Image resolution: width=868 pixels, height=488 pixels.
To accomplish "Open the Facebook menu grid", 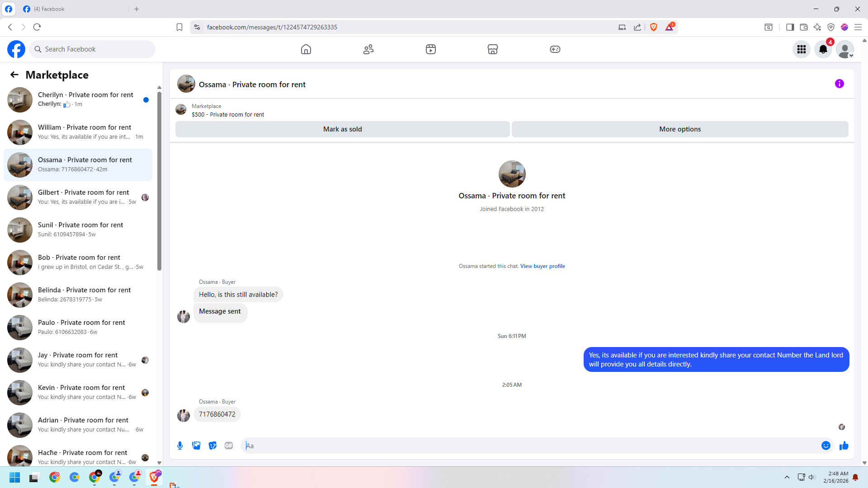I will coord(801,49).
